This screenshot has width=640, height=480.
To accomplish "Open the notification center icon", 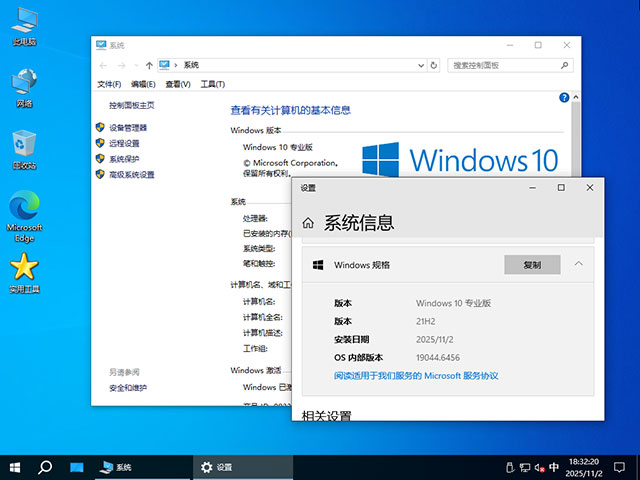I will point(619,467).
